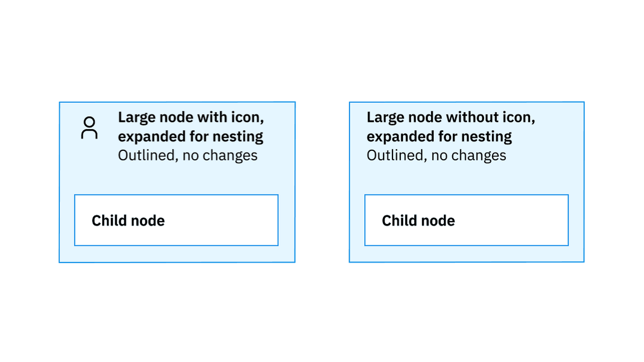
Task: Click blue area below the right child node
Action: (466, 254)
